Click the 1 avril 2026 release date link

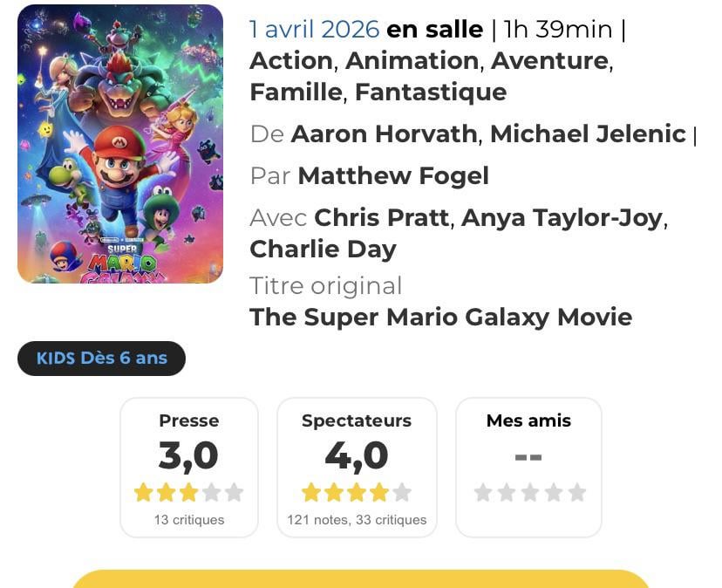point(314,30)
